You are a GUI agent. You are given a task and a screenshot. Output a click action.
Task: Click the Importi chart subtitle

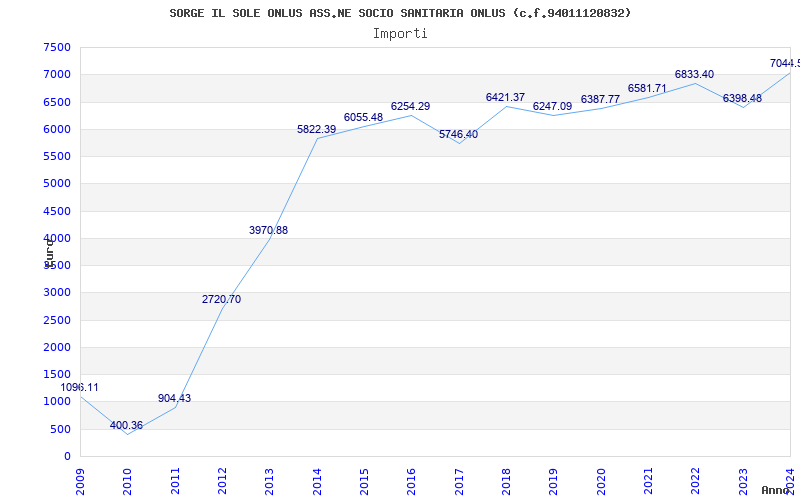[400, 34]
